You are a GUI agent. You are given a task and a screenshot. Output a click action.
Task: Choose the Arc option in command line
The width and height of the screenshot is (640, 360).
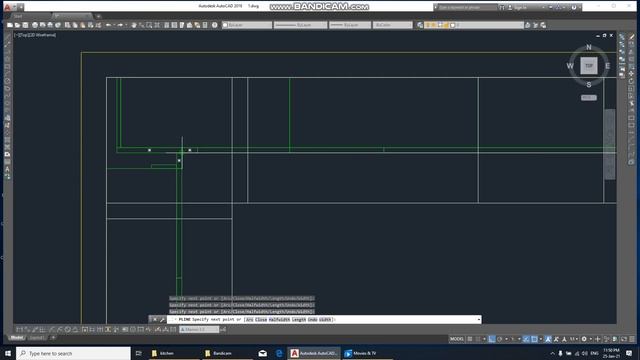pos(249,320)
